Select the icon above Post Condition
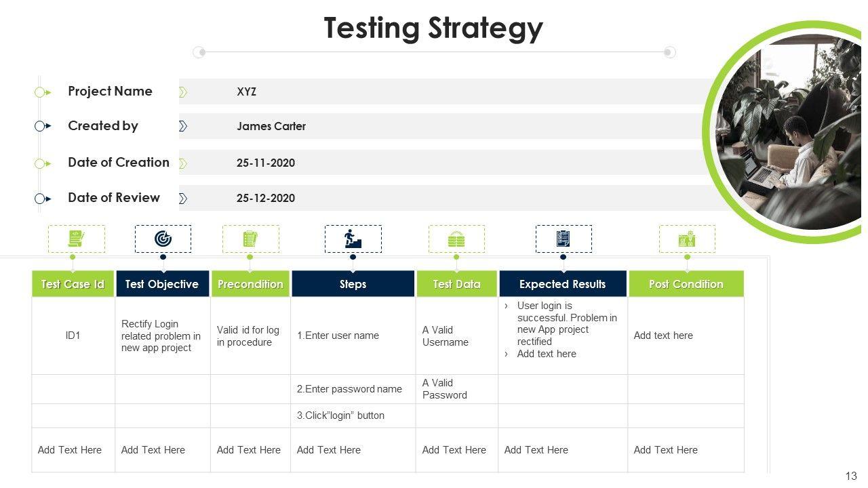 point(687,239)
